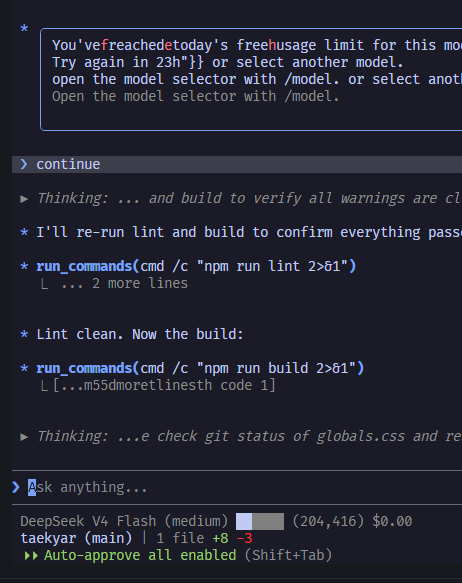Expand '... 2 more lines' lint output

125,284
